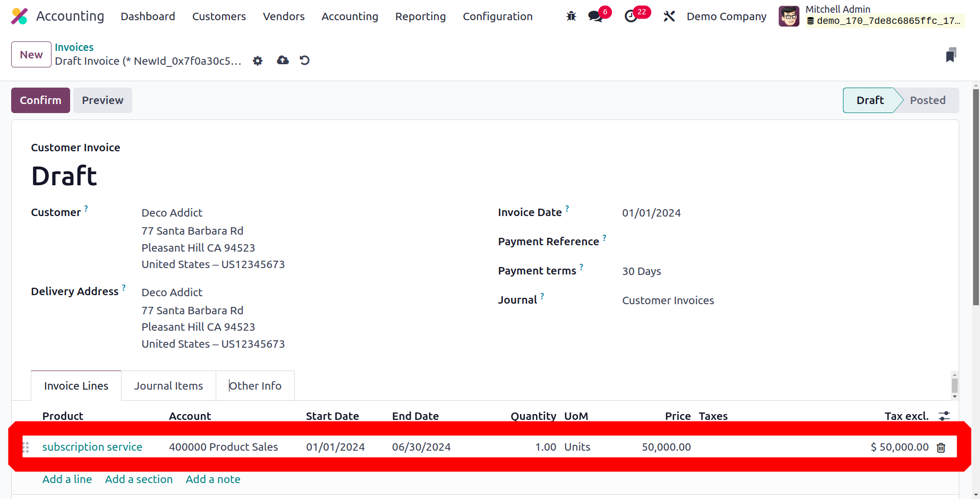This screenshot has height=499, width=980.
Task: Click Add a section link
Action: click(x=139, y=479)
